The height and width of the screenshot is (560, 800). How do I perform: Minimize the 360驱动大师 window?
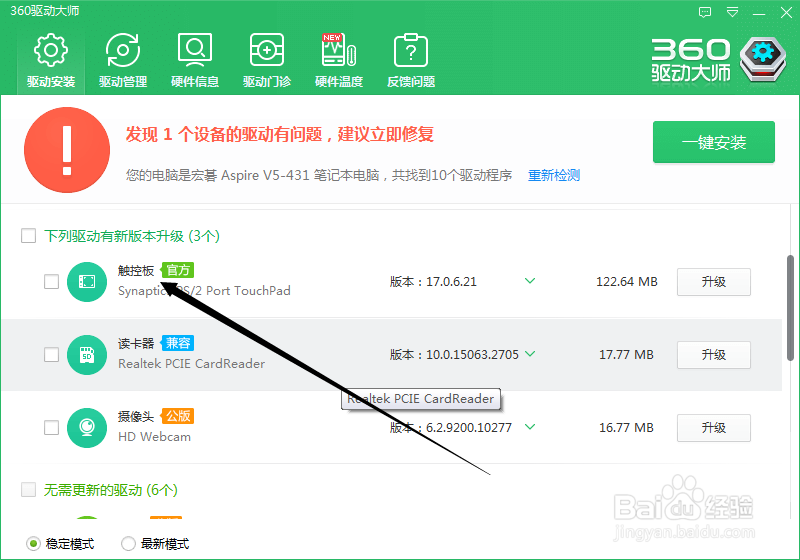click(759, 13)
